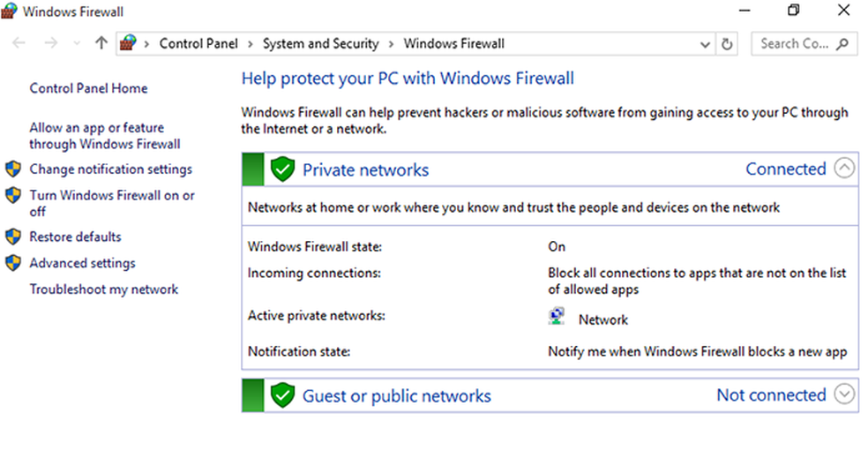Click the green shield next to Guest or public networks

click(x=282, y=395)
